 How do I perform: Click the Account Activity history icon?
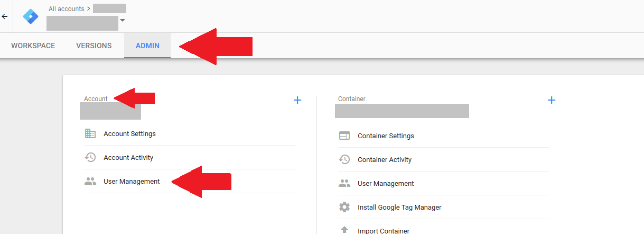90,157
